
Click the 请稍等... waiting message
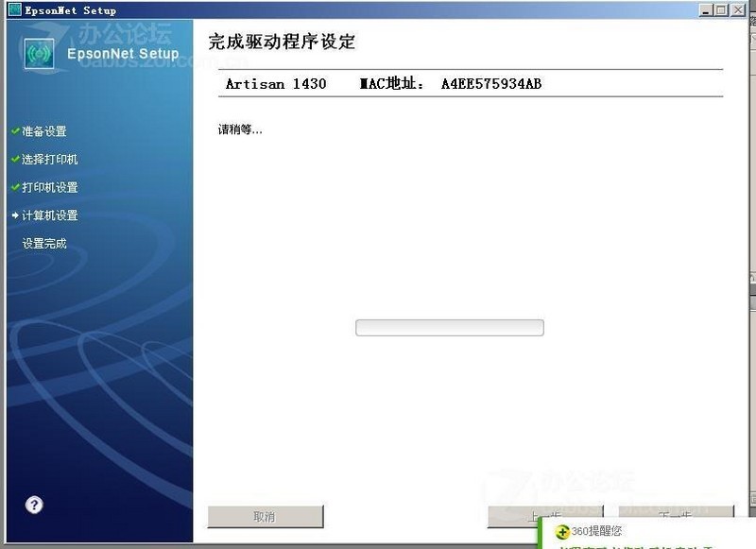(240, 129)
